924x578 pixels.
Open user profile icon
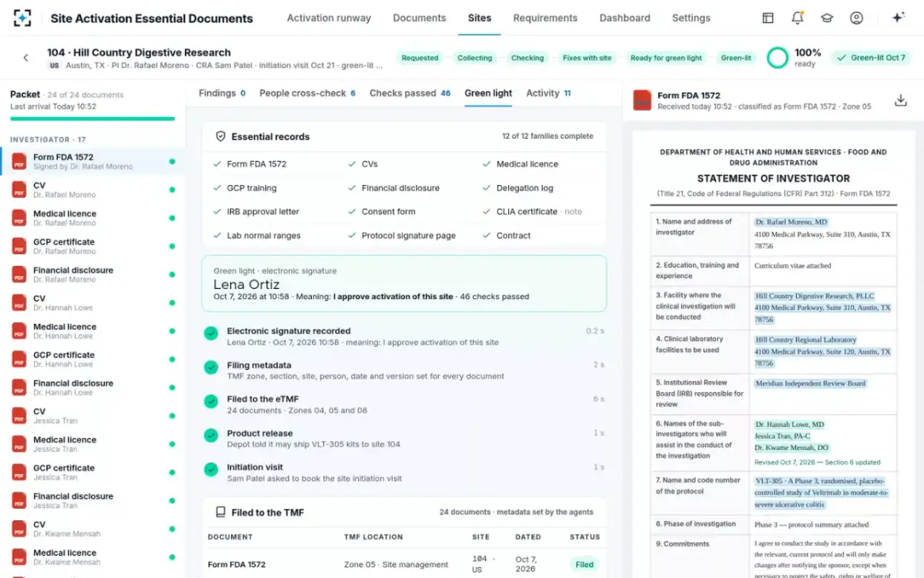[856, 18]
